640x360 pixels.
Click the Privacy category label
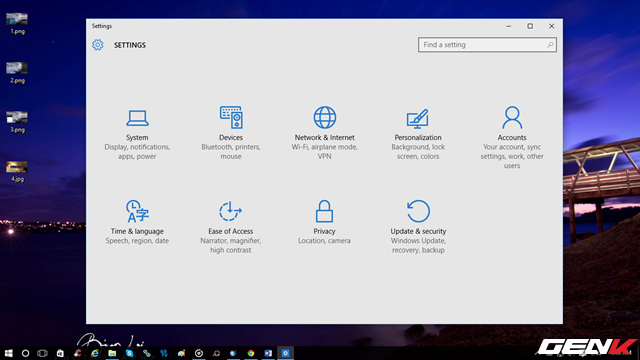[324, 231]
